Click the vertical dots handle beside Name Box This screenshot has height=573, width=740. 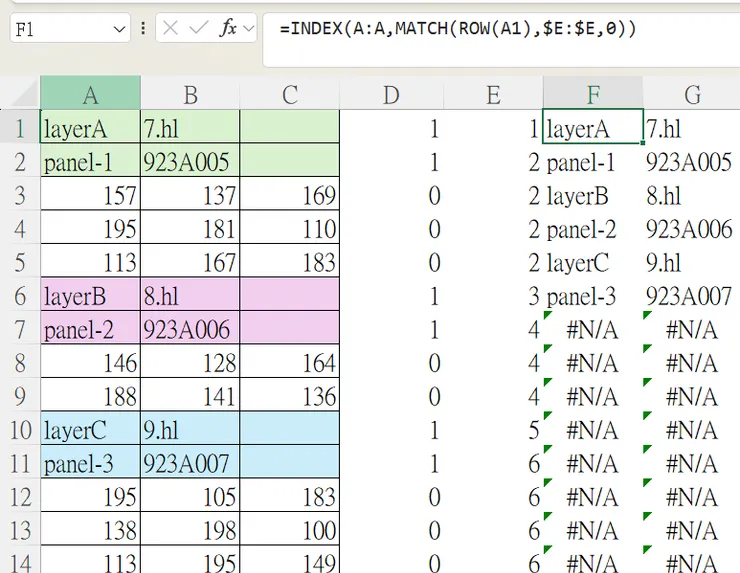tap(144, 29)
